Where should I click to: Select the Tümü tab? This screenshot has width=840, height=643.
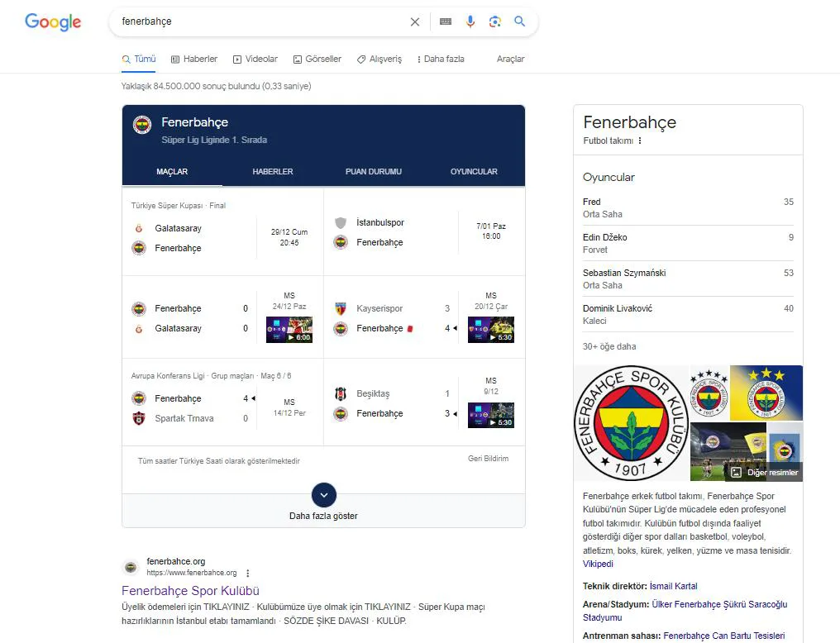pos(139,59)
